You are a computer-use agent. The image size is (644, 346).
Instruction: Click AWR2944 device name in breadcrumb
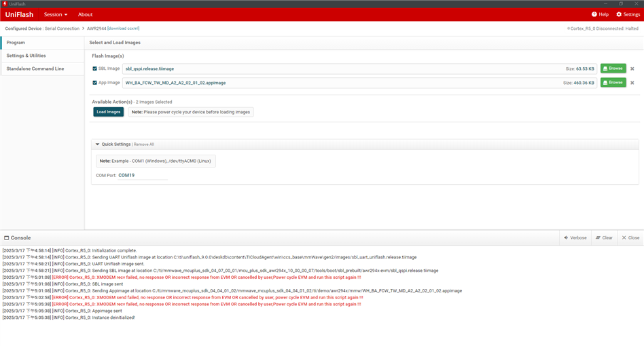[96, 28]
